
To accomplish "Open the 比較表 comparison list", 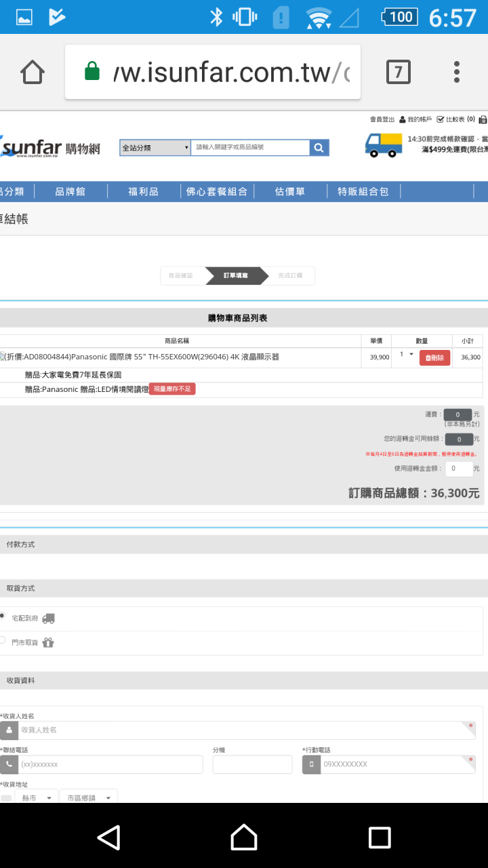I will click(455, 119).
